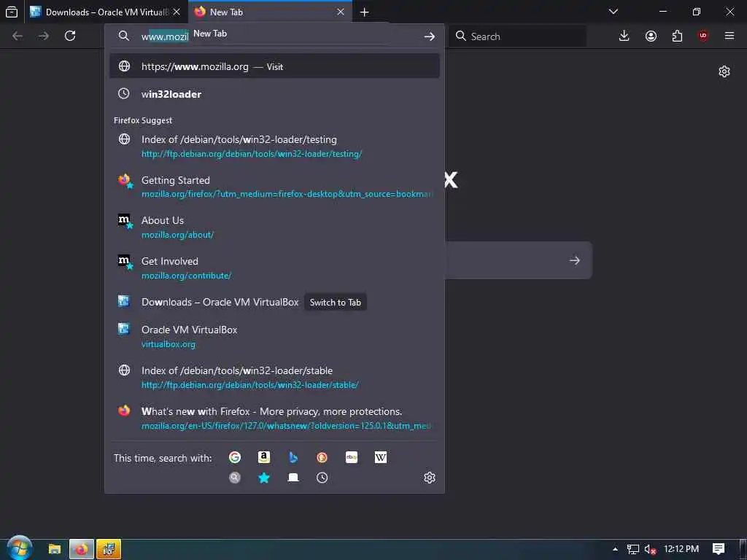The width and height of the screenshot is (747, 560).
Task: Click the go arrow in address bar
Action: 429,36
